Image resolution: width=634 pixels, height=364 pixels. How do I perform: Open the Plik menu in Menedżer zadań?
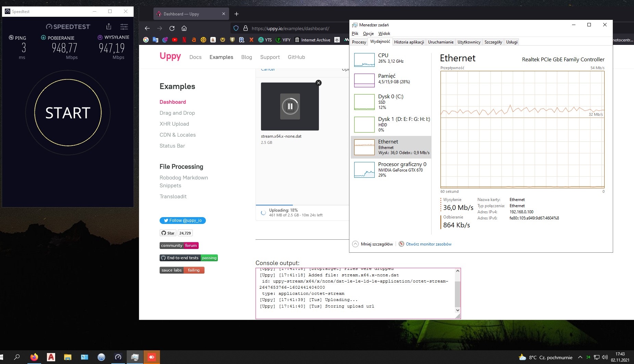coord(355,33)
